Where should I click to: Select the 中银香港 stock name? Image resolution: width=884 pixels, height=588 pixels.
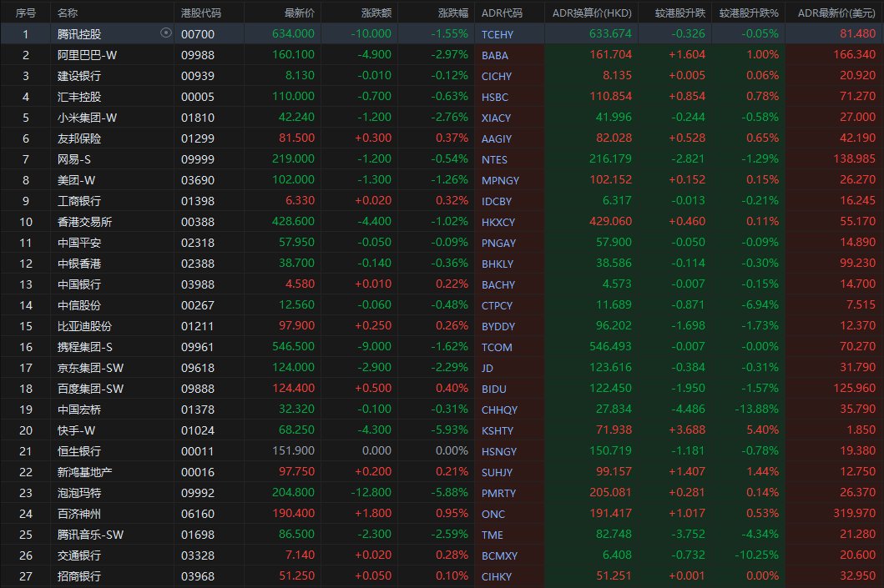coord(79,263)
